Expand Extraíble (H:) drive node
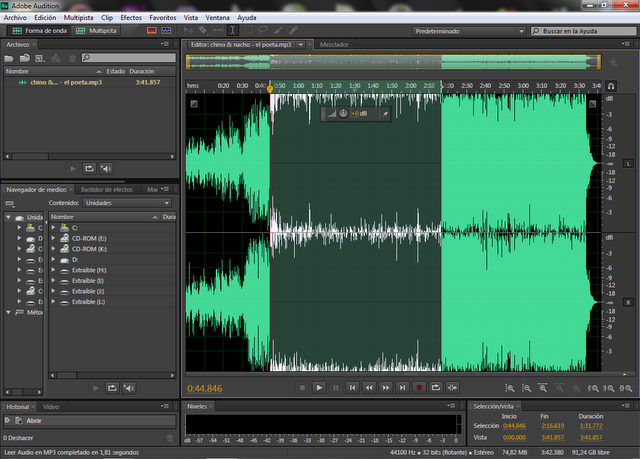 (53, 270)
